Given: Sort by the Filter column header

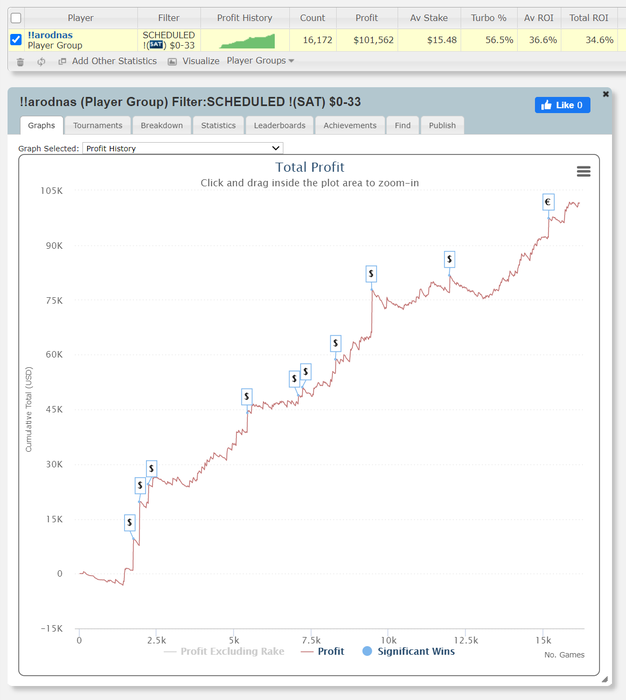Looking at the screenshot, I should tap(169, 18).
